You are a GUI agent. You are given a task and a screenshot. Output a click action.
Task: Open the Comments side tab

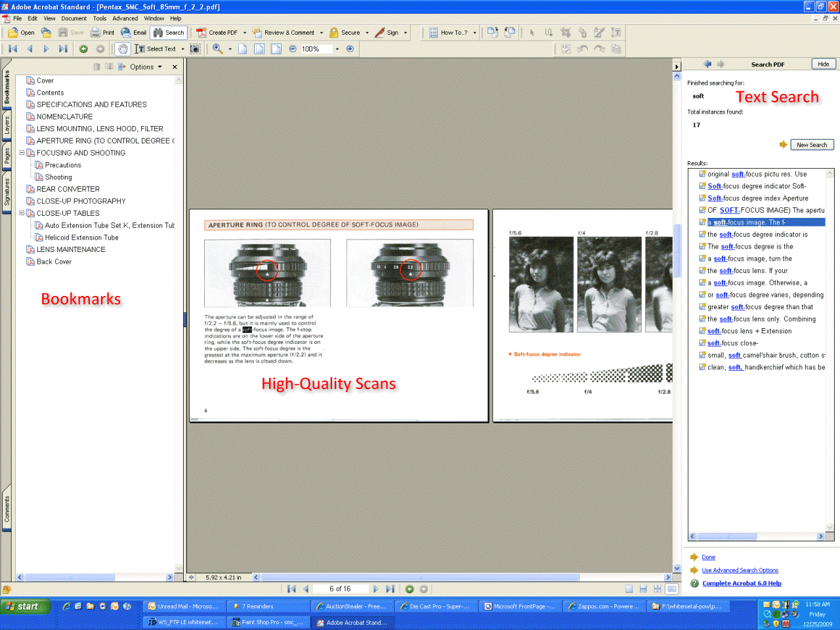(7, 509)
